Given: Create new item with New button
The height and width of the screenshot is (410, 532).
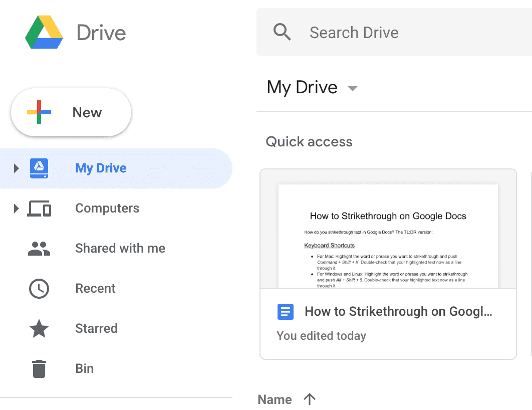Looking at the screenshot, I should (x=71, y=112).
